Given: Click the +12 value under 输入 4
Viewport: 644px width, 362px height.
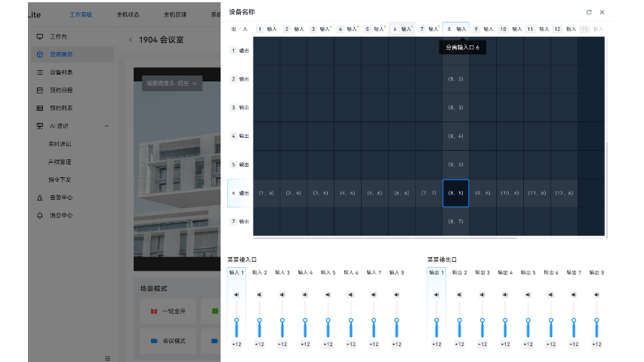Looking at the screenshot, I should pos(305,345).
